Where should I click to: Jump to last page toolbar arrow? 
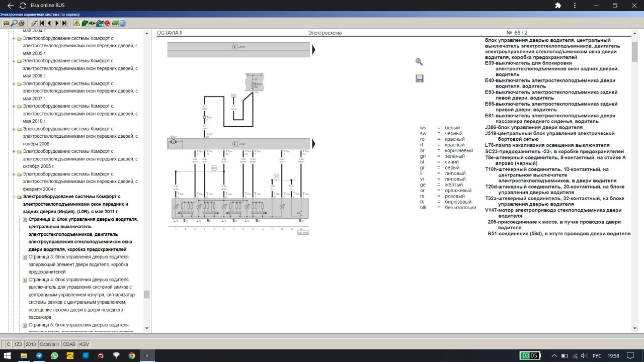coord(64,23)
